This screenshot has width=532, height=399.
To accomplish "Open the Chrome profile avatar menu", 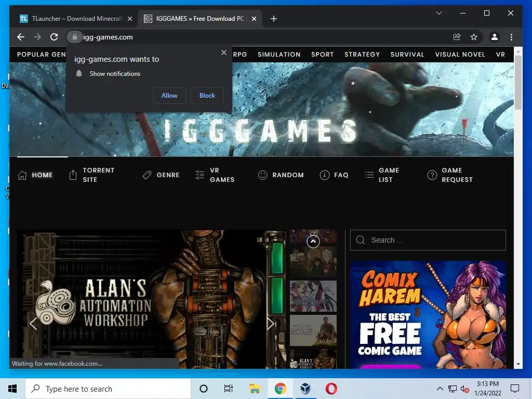I will (x=495, y=37).
